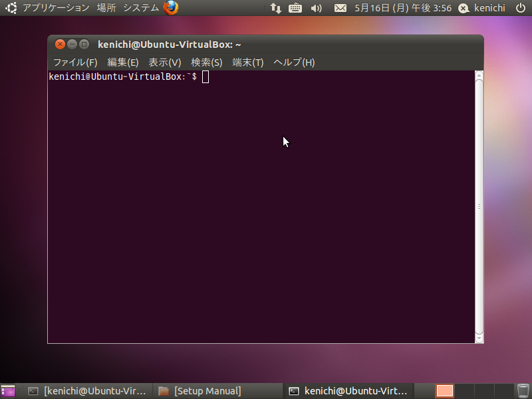Open the kenichi user status menu
The width and height of the screenshot is (532, 399).
[x=481, y=8]
